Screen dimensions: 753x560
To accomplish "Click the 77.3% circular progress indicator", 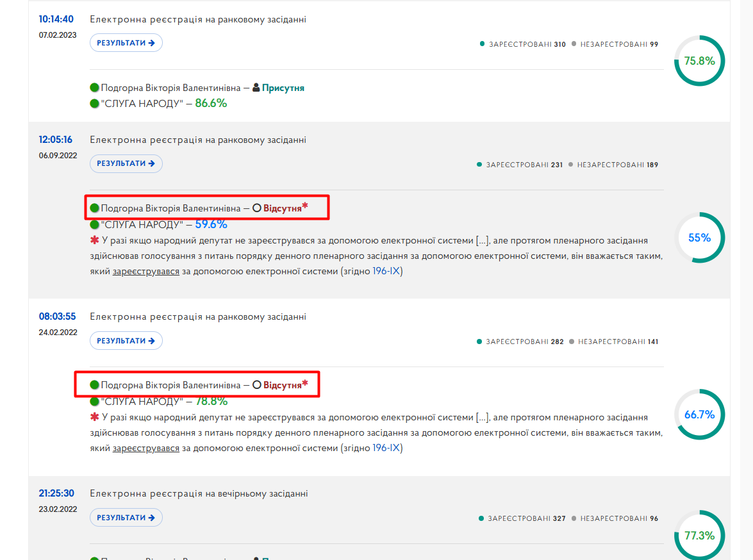I will pos(699,535).
